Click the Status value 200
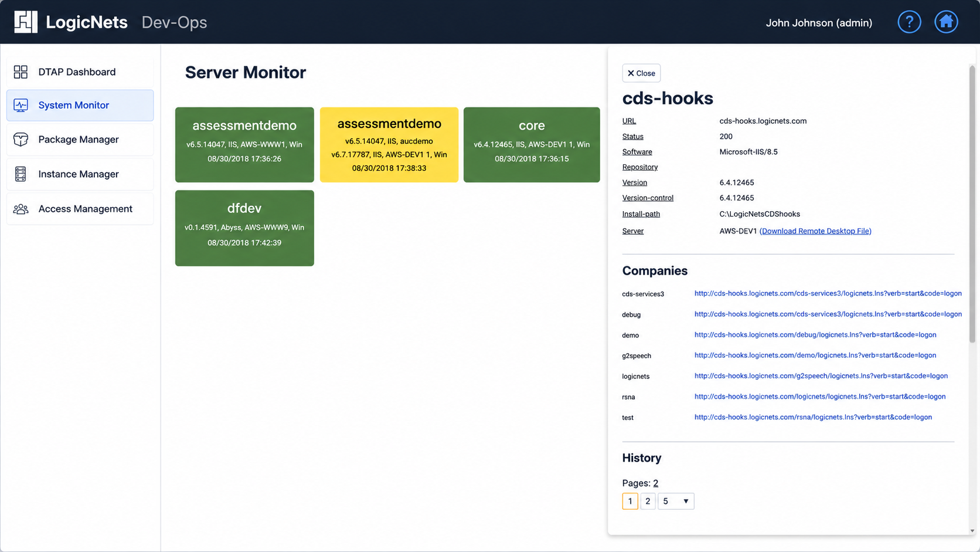980x552 pixels. point(726,136)
